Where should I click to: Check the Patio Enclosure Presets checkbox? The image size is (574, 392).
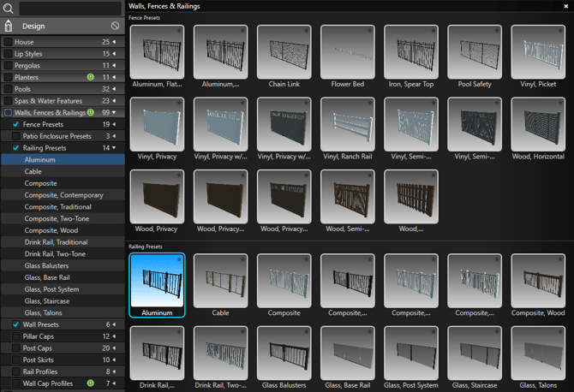tap(16, 136)
